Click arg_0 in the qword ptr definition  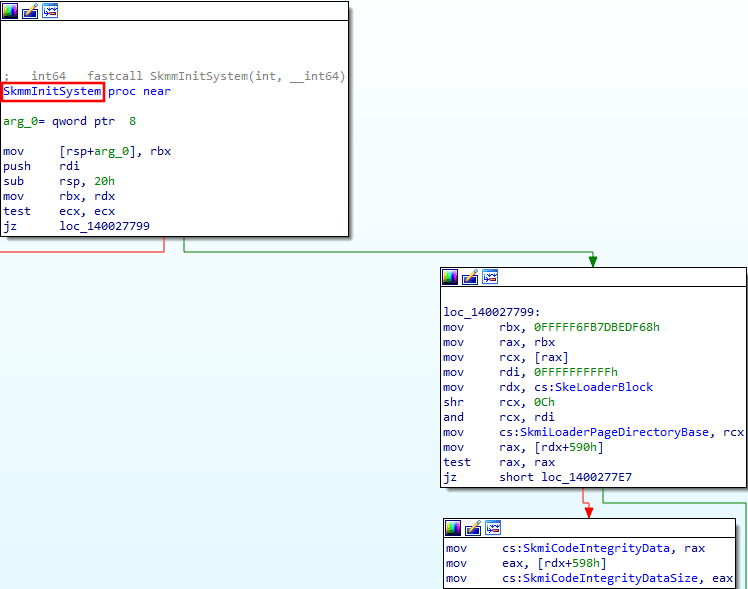click(x=20, y=122)
